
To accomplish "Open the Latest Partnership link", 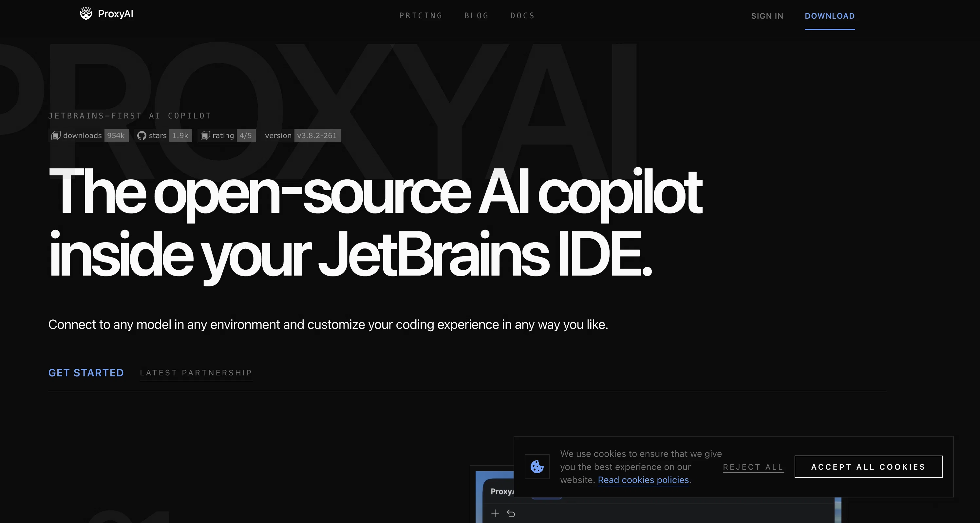I will tap(196, 373).
